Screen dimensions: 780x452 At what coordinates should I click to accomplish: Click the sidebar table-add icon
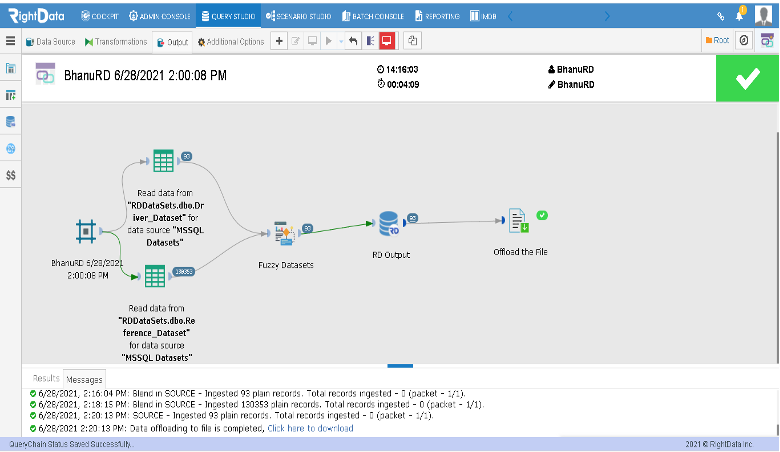10,95
